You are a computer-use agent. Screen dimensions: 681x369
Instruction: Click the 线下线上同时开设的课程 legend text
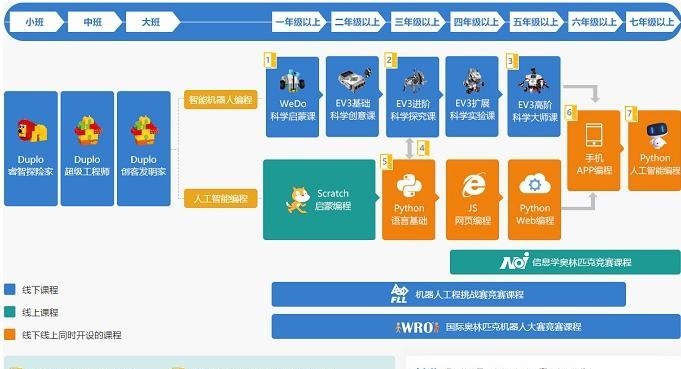tap(72, 335)
